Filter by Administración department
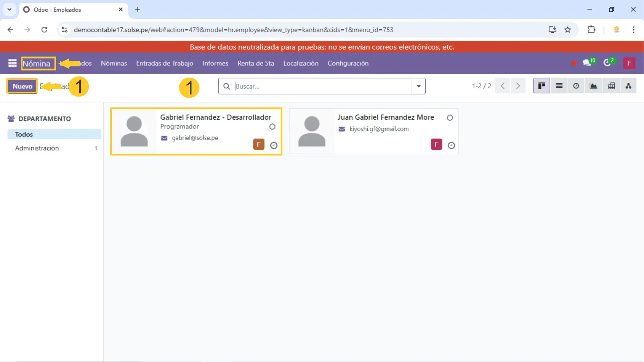 coord(37,148)
